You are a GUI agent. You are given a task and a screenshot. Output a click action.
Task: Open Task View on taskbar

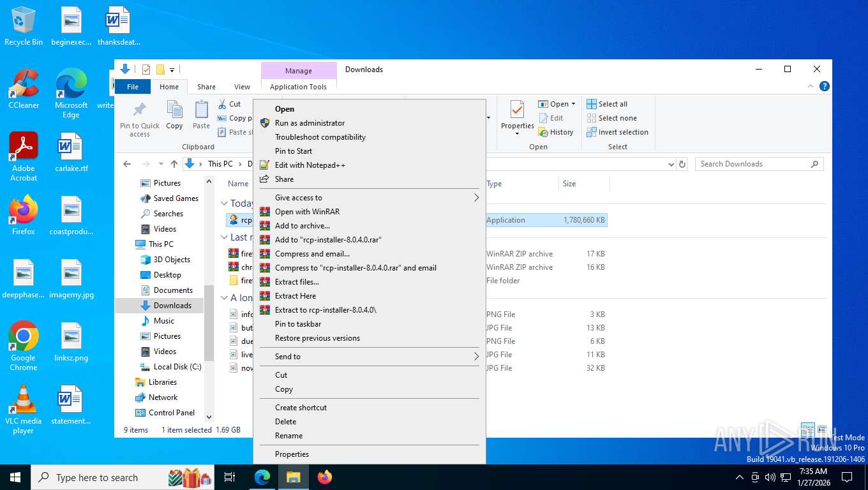point(230,477)
